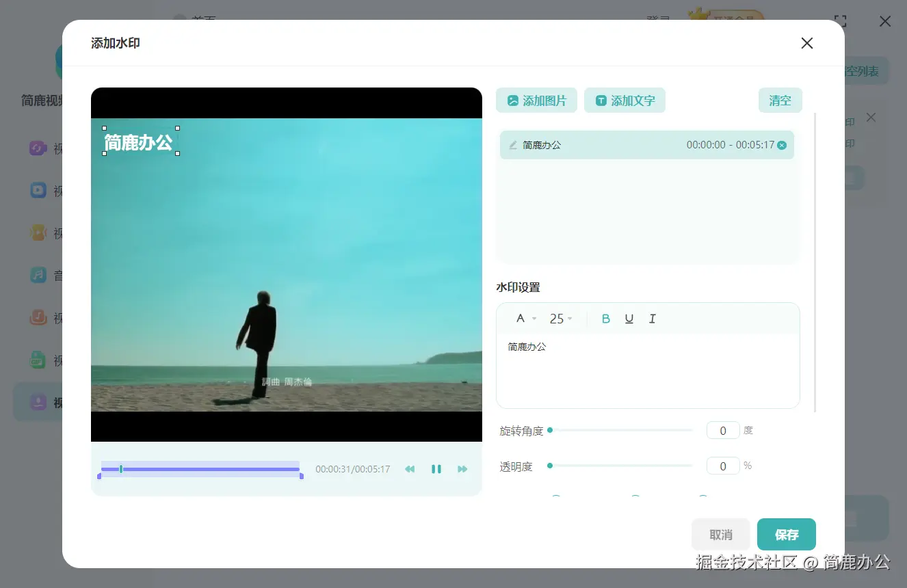Toggle underline U formatting
Screen dimensions: 907x588
[x=629, y=319]
